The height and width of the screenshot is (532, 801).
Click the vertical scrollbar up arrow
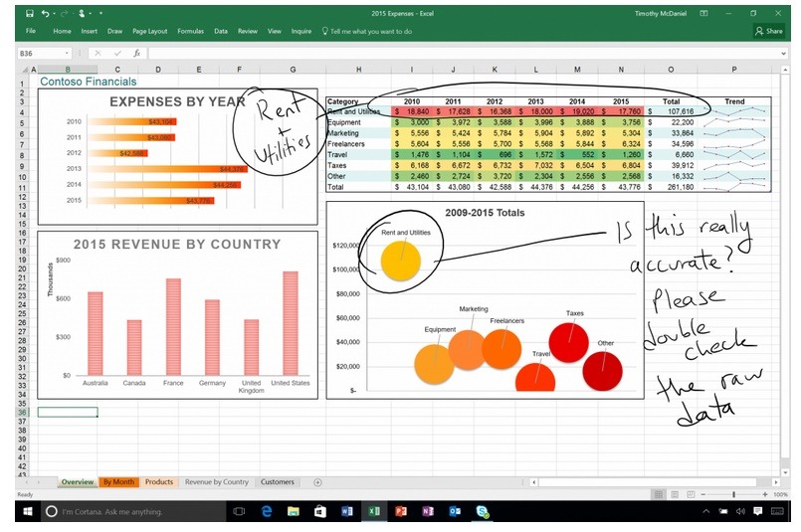tap(785, 69)
